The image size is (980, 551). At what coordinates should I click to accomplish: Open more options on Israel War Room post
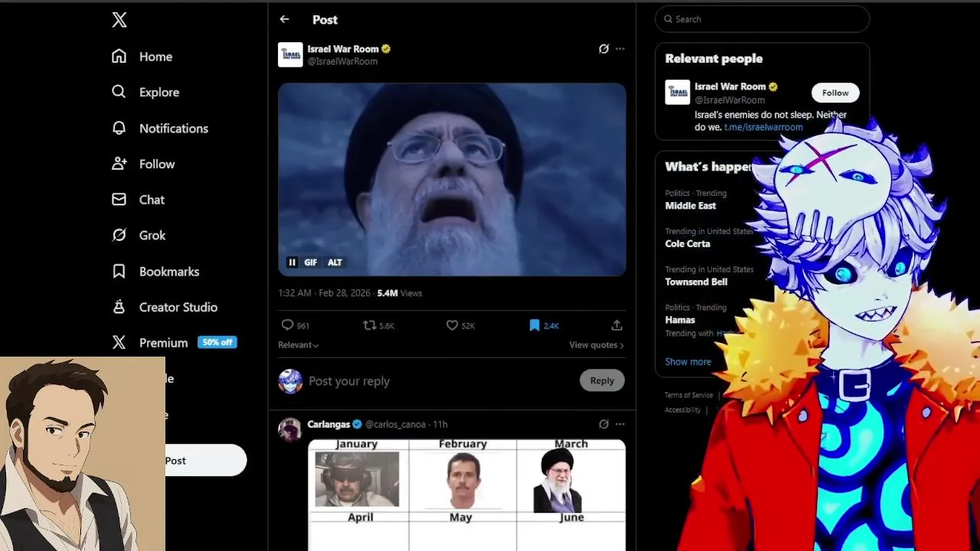(x=620, y=49)
